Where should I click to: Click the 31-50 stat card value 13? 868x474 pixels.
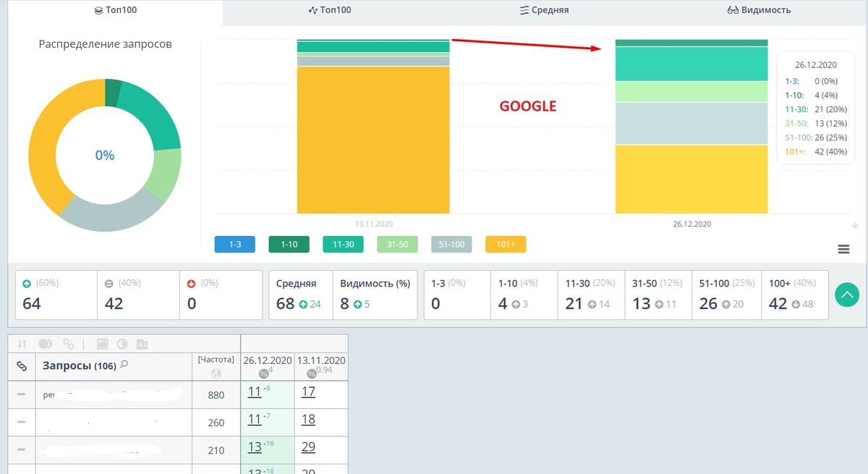(x=642, y=304)
